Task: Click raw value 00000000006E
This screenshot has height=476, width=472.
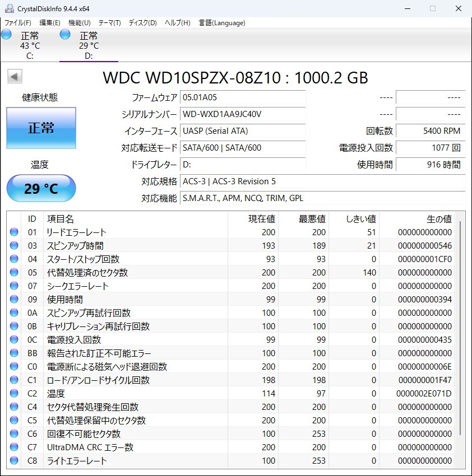Action: point(424,366)
